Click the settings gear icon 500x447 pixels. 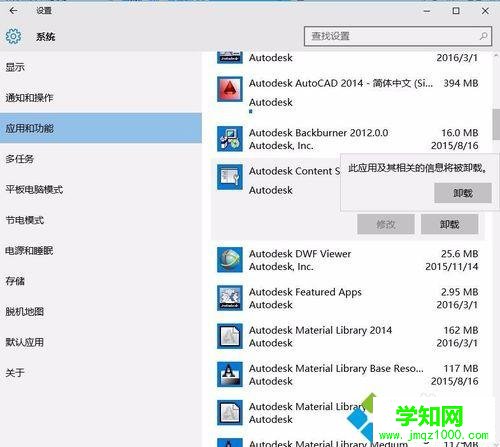tap(13, 36)
